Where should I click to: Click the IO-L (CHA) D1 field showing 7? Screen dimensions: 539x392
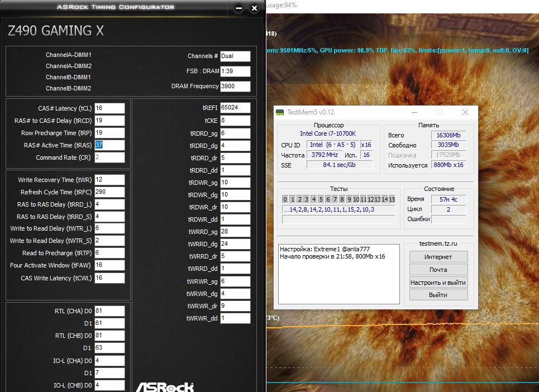pos(109,373)
